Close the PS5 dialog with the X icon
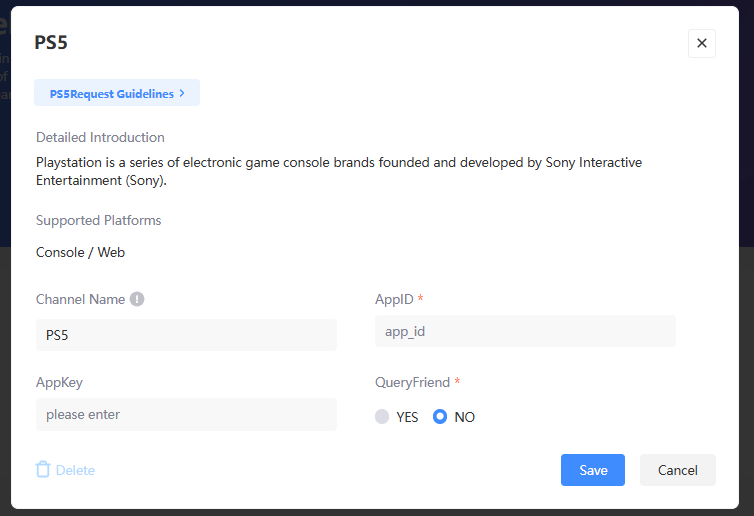754x516 pixels. coord(702,43)
